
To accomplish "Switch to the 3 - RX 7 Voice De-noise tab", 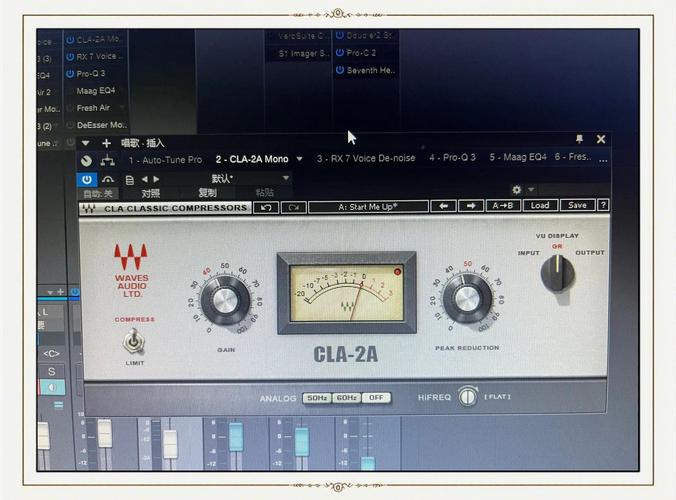I will (366, 158).
